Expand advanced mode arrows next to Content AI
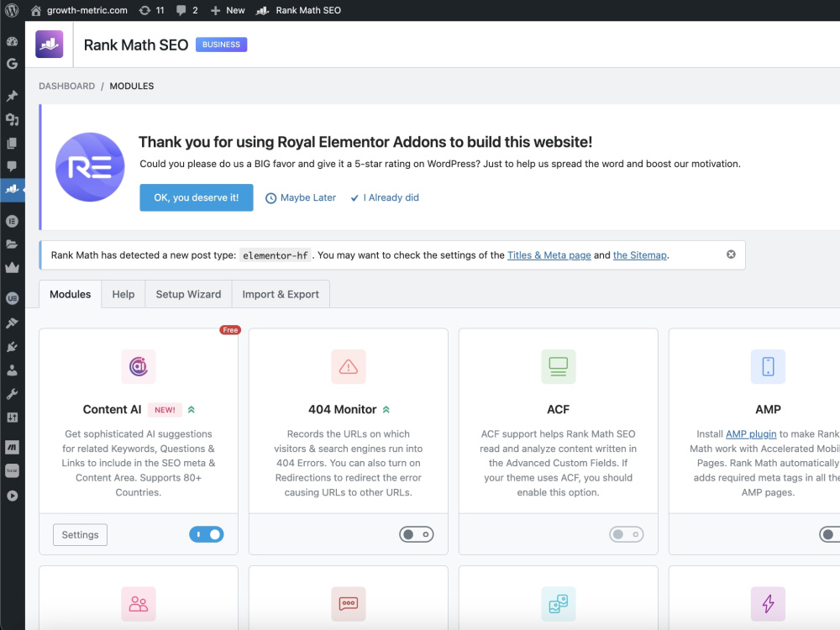This screenshot has width=840, height=630. [192, 410]
